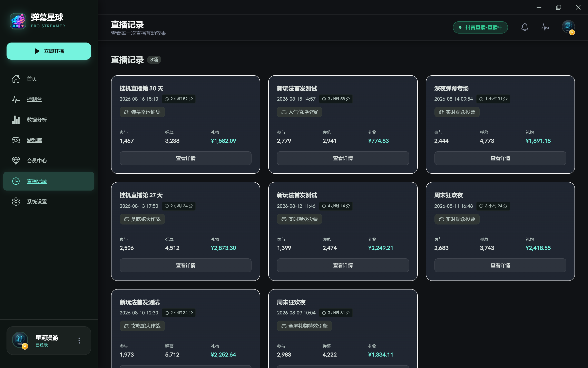Click the date 2026-08-10 12:30
This screenshot has width=588, height=368.
coord(139,313)
